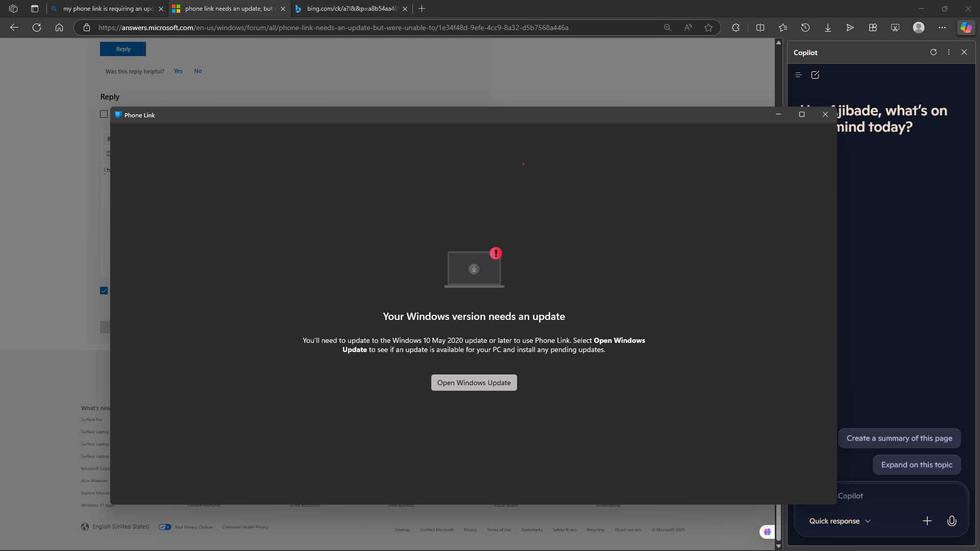Image resolution: width=980 pixels, height=551 pixels.
Task: Open browser history clock icon
Action: click(x=805, y=28)
